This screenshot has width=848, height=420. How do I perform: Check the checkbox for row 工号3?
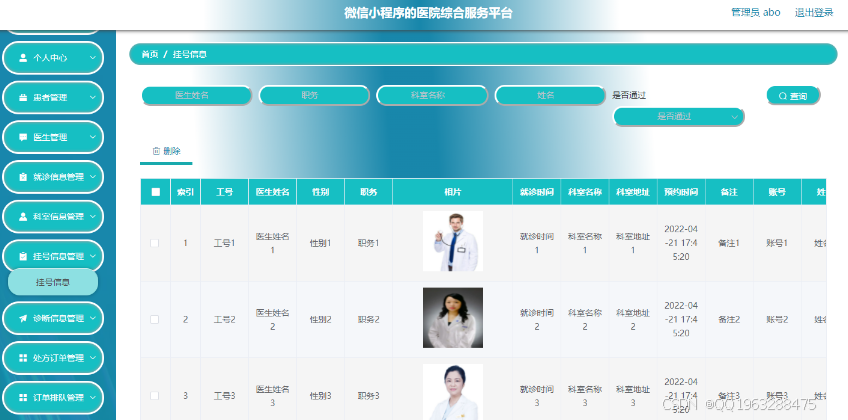(155, 396)
